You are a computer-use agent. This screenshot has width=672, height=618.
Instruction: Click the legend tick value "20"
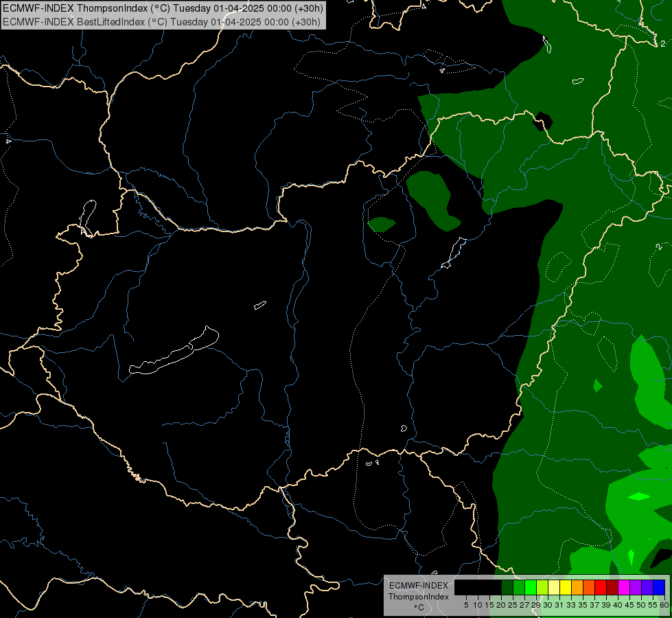click(x=501, y=605)
